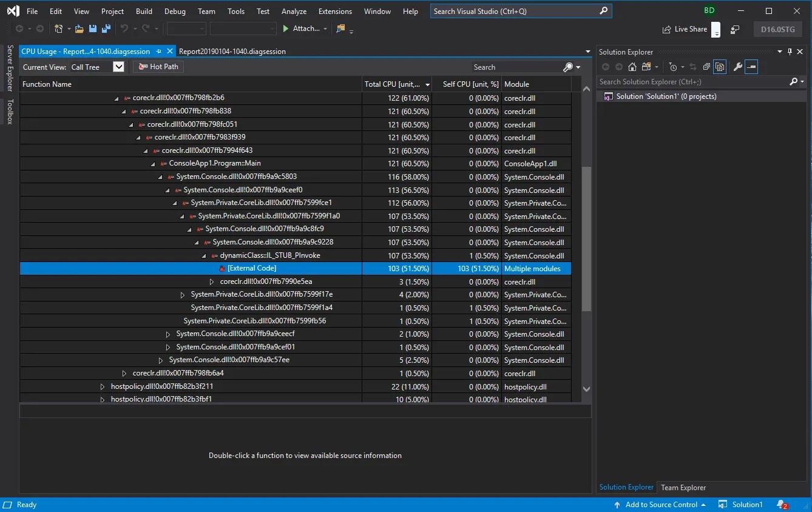This screenshot has height=512, width=812.
Task: Click the magnifier icon in CPU Usage search
Action: coord(568,67)
